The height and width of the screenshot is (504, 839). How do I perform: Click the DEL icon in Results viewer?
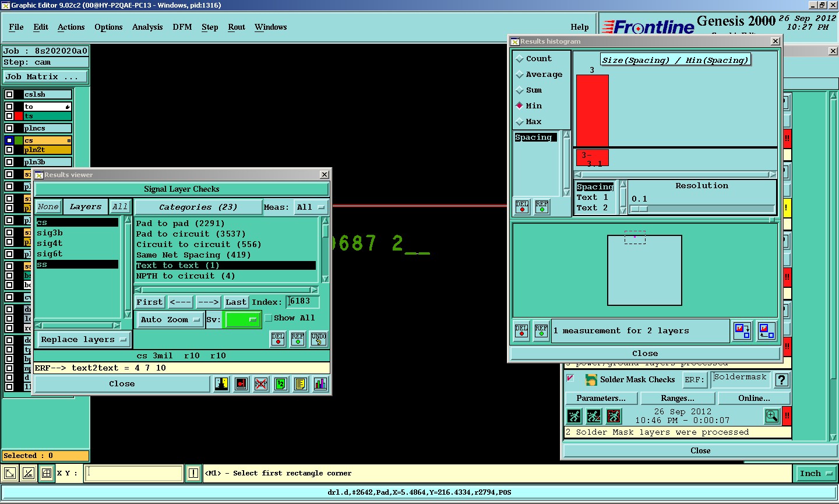click(278, 339)
